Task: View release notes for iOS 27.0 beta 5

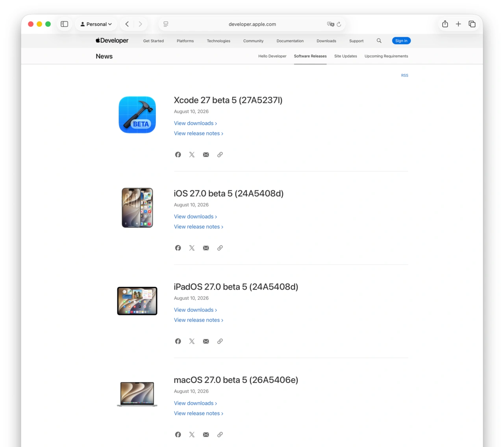Action: (198, 227)
